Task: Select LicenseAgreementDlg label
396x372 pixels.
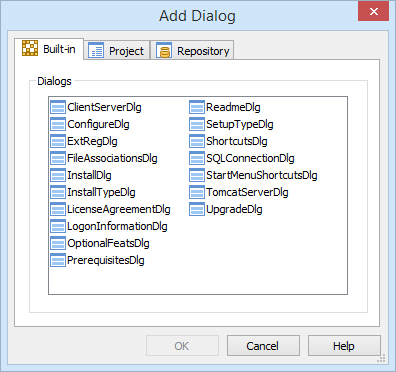Action: pyautogui.click(x=119, y=209)
